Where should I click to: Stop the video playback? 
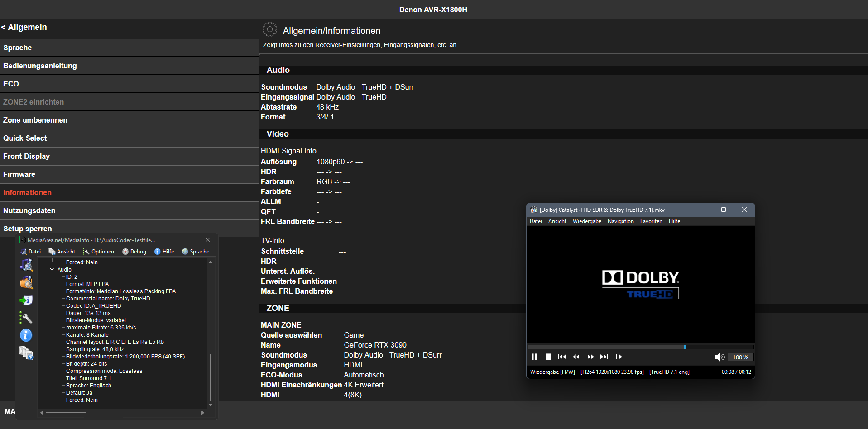548,357
